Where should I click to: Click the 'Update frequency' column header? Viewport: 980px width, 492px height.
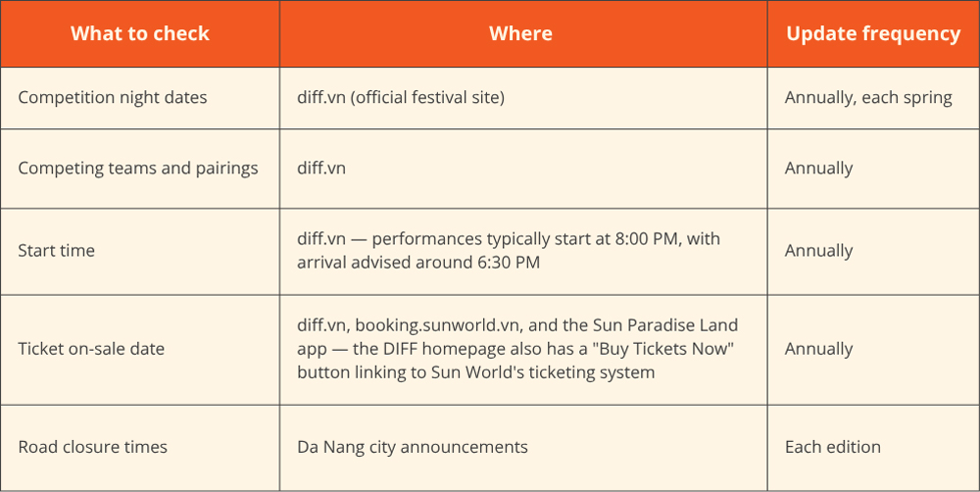873,33
